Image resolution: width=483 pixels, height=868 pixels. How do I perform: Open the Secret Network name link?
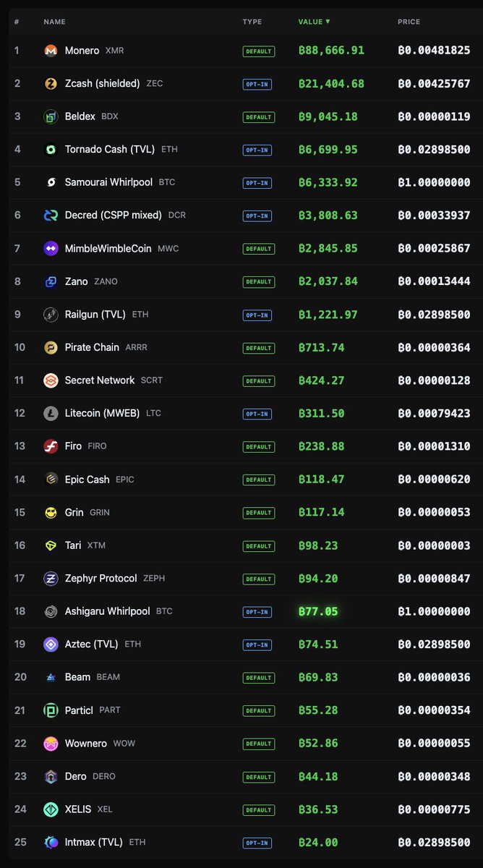tap(99, 380)
